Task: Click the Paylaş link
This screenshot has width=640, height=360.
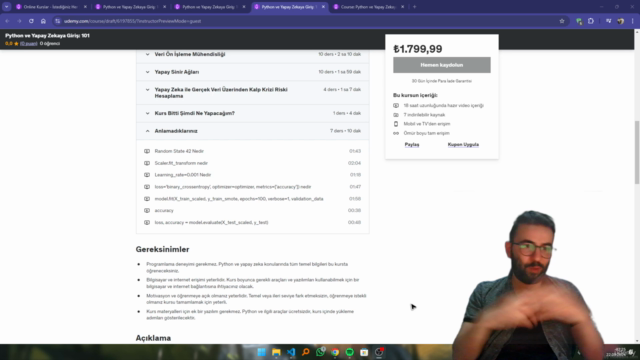Action: 412,144
